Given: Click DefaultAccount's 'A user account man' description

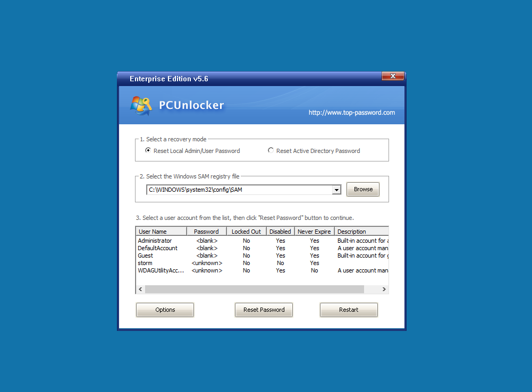Looking at the screenshot, I should 362,248.
